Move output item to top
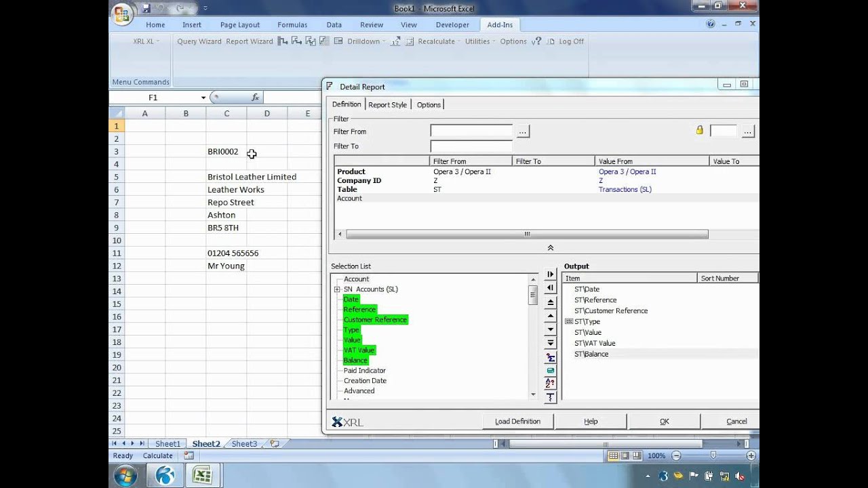The image size is (868, 488). pyautogui.click(x=551, y=302)
